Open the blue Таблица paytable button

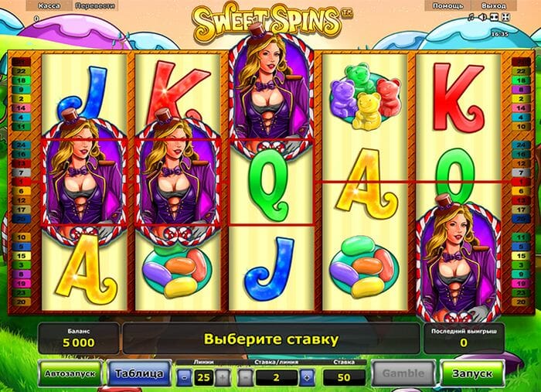point(139,373)
